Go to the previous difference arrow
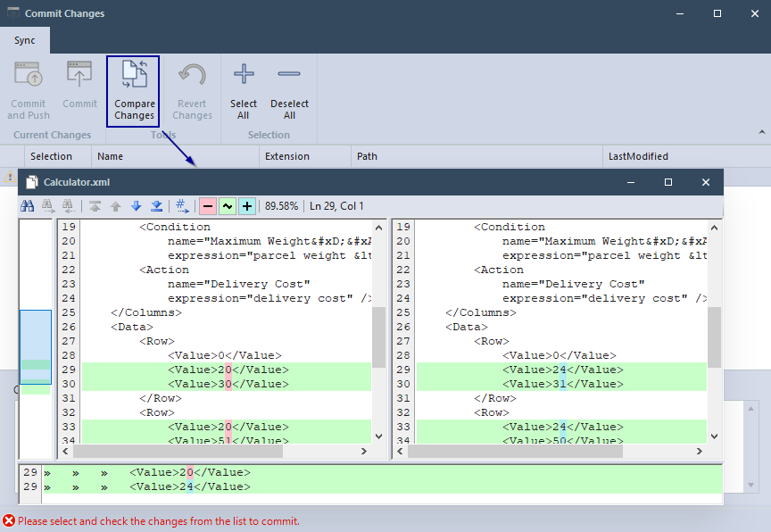 tap(115, 206)
